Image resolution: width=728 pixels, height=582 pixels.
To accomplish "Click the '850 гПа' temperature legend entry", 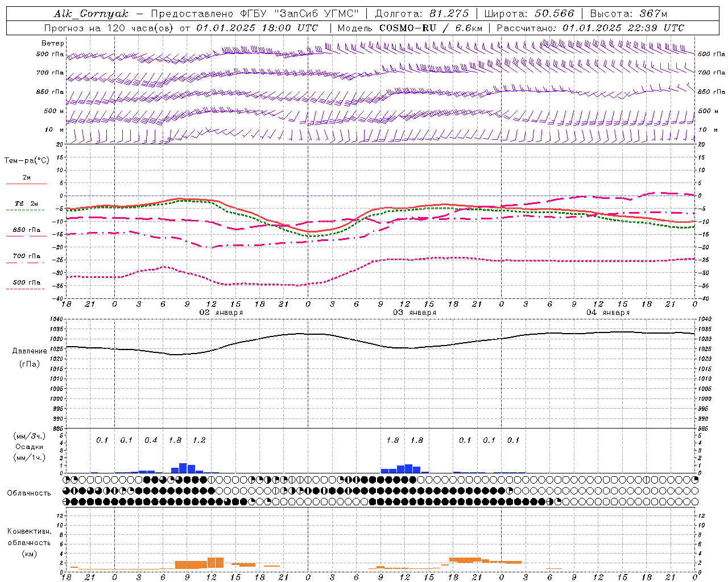I will click(x=26, y=230).
